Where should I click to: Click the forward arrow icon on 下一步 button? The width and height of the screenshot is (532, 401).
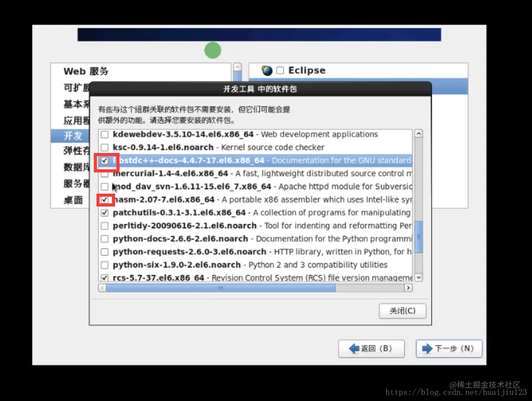coord(427,348)
